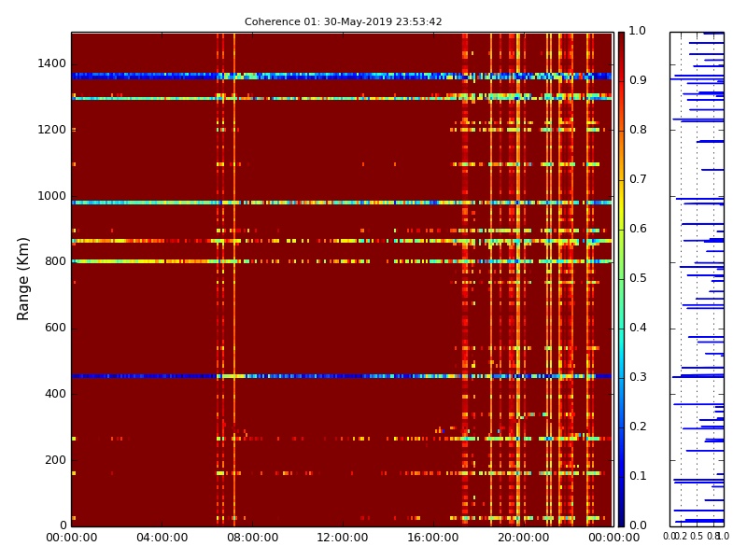Image resolution: width=747 pixels, height=560 pixels.
Task: Pick the colorbar tick label '0.7'
Action: 638,179
